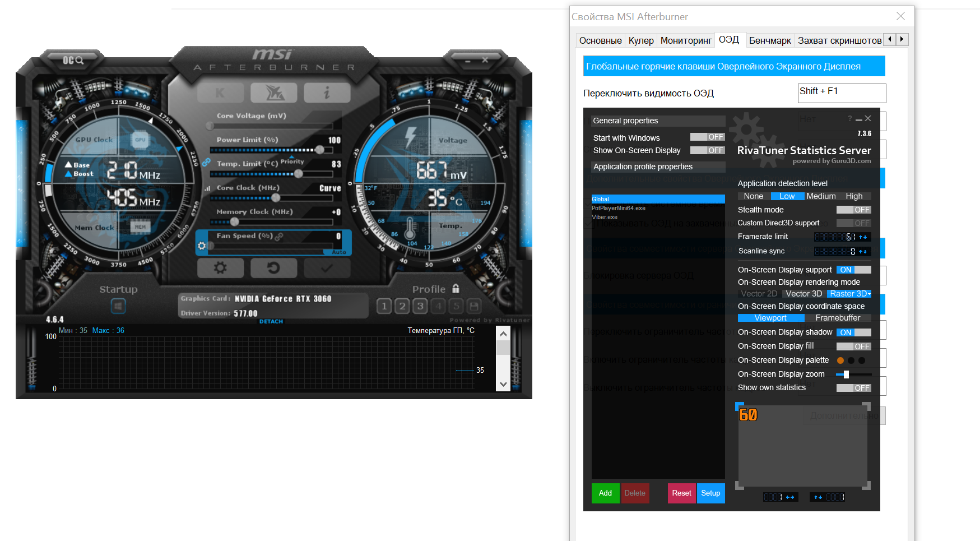Switch to the Мониторинг tab
Screen dimensions: 980x541
tap(686, 40)
